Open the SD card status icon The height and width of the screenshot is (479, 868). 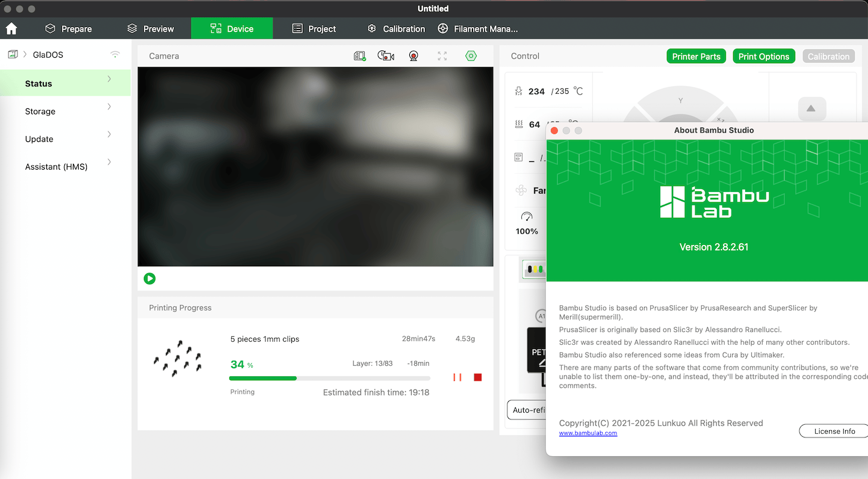360,56
